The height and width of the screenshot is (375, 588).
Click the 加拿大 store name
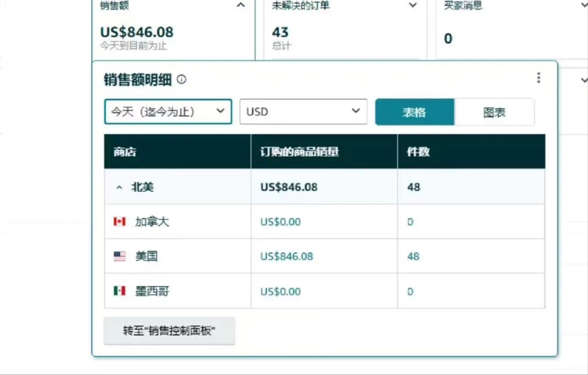coord(152,222)
